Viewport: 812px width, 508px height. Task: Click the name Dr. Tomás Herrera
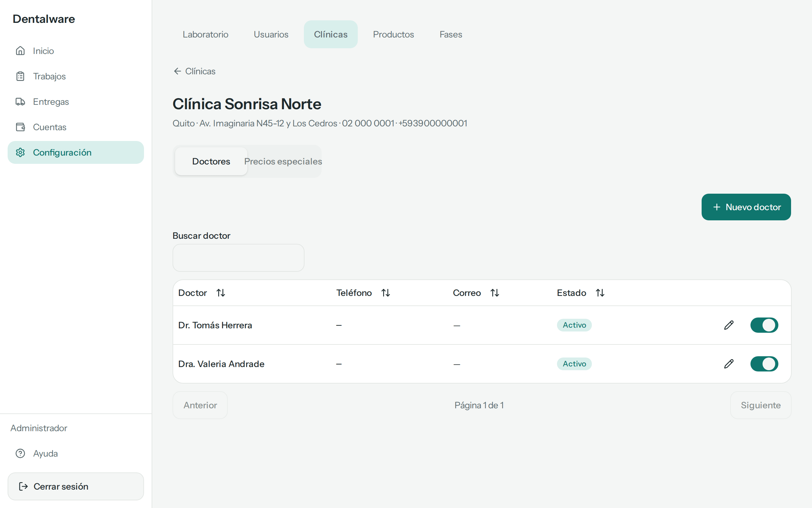(215, 325)
